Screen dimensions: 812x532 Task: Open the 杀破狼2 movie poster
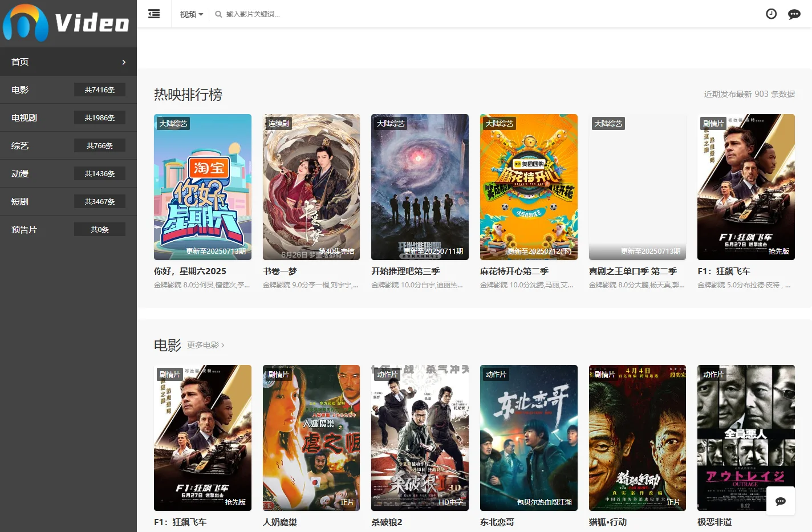420,438
